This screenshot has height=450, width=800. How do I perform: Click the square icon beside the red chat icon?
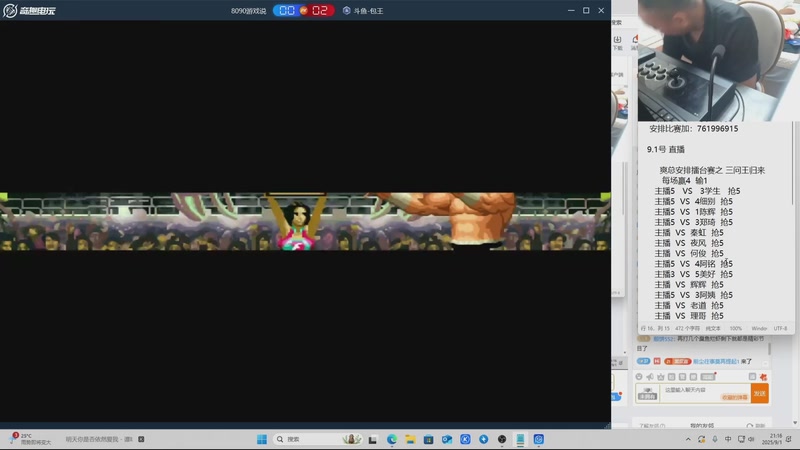pyautogui.click(x=752, y=377)
